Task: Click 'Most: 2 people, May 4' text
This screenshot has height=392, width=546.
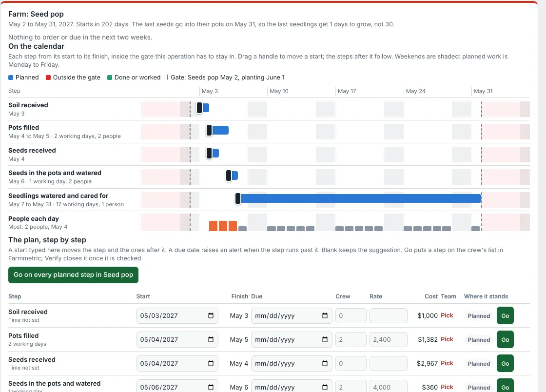Action: coord(38,227)
